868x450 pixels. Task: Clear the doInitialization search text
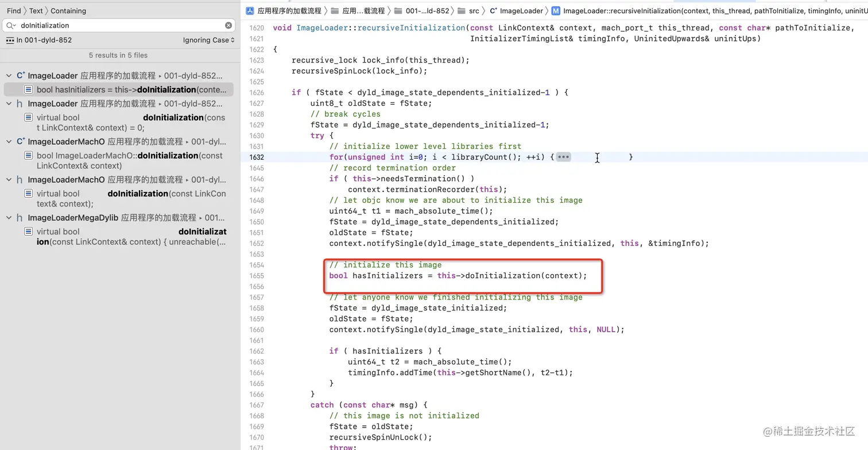click(x=228, y=25)
